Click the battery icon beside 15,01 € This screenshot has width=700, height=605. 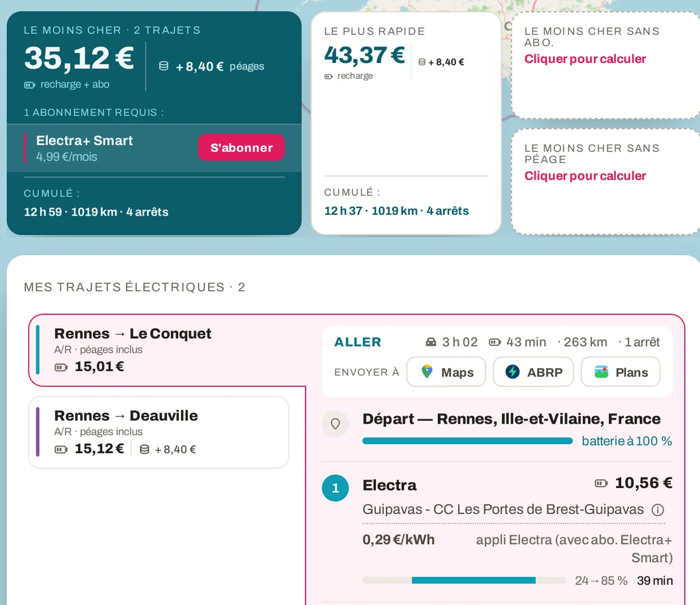60,367
